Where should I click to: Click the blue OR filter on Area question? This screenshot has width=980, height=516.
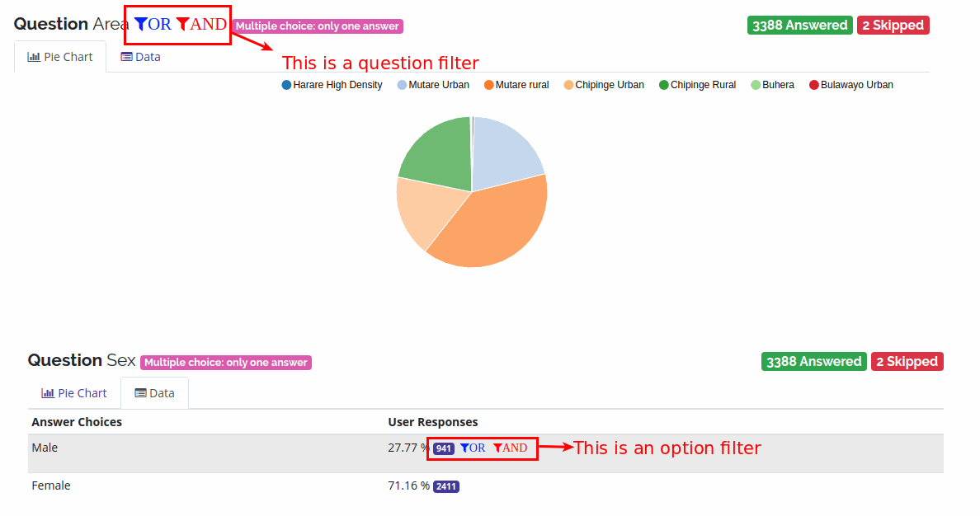click(153, 25)
